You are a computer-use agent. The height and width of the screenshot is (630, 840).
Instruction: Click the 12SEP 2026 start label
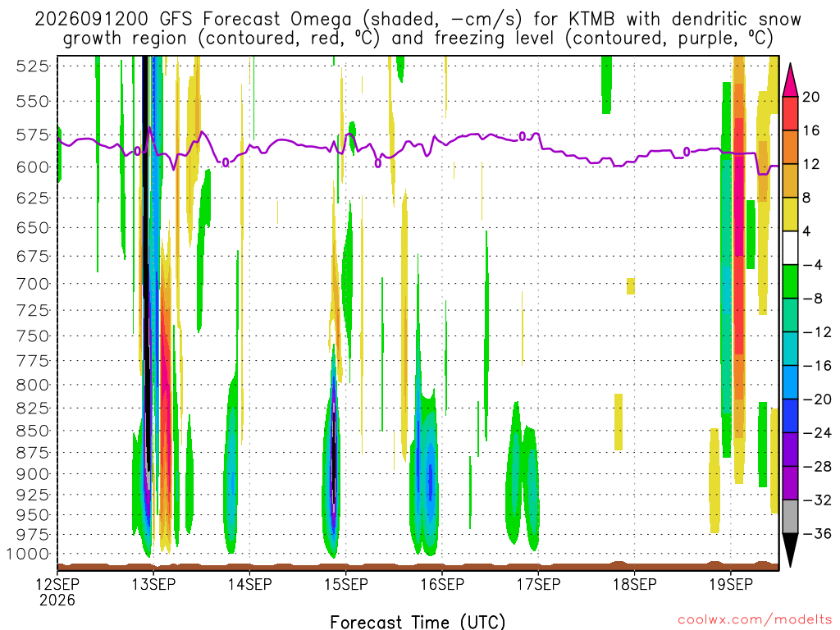tap(57, 591)
